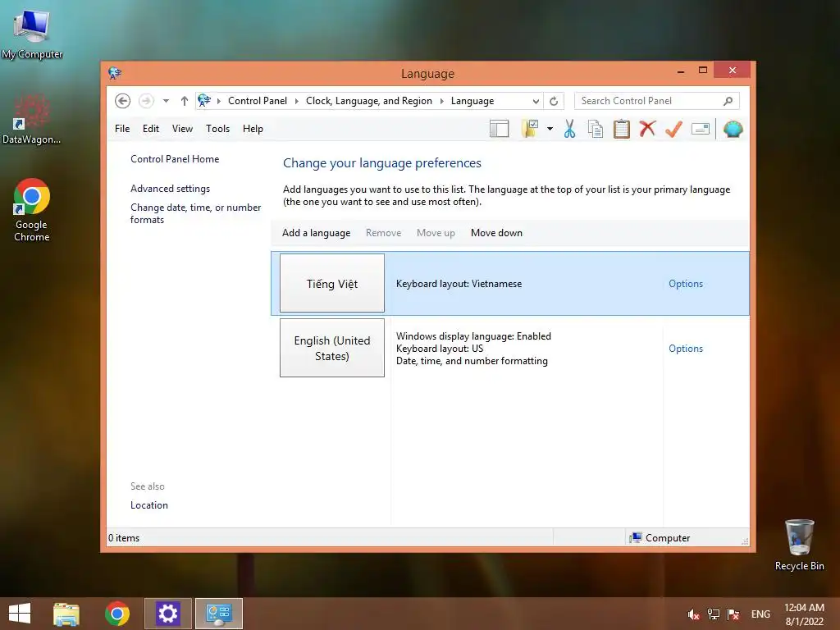Image resolution: width=840 pixels, height=630 pixels.
Task: Select the Tiếng Việt language tile
Action: 332,283
